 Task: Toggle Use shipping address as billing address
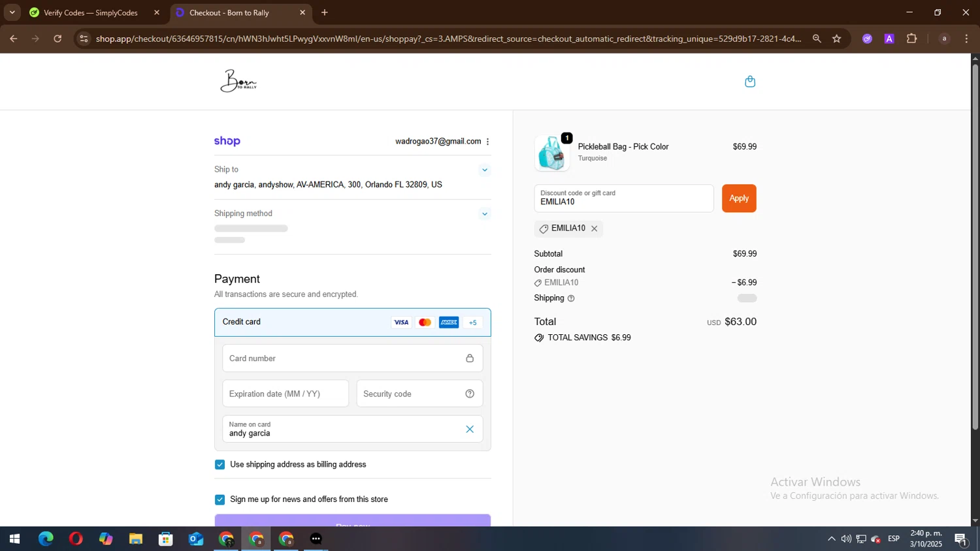(220, 465)
